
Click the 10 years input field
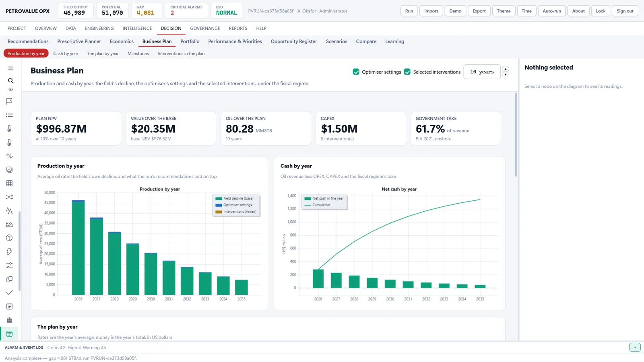(x=482, y=72)
